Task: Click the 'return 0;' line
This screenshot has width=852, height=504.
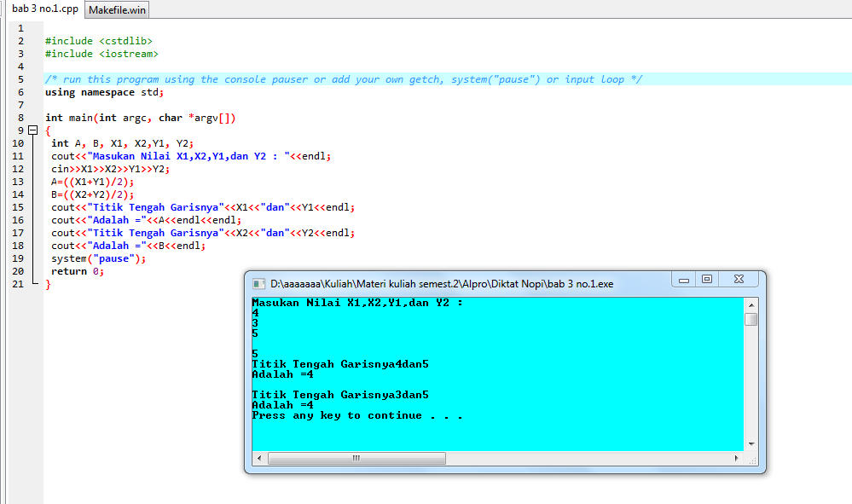Action: pyautogui.click(x=77, y=271)
